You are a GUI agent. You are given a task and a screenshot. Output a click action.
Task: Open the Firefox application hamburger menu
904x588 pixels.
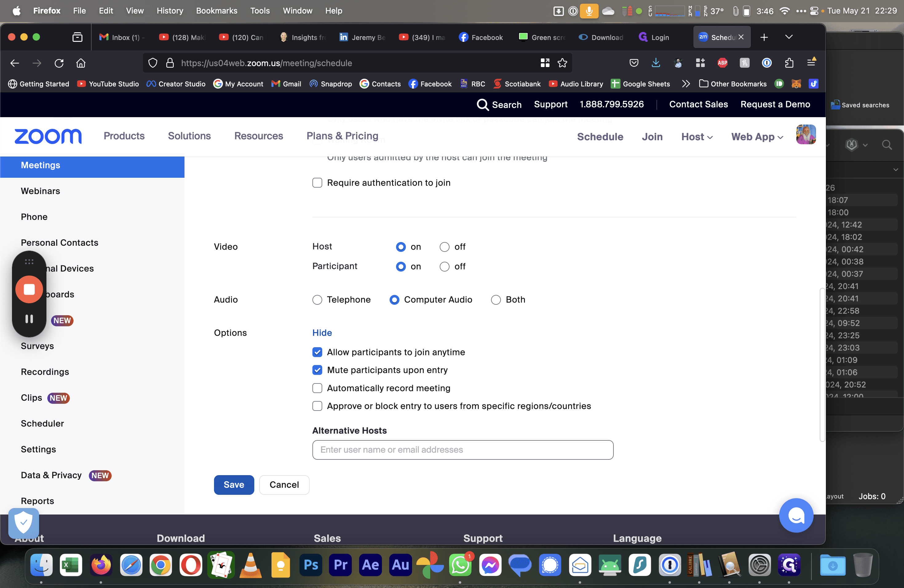811,63
